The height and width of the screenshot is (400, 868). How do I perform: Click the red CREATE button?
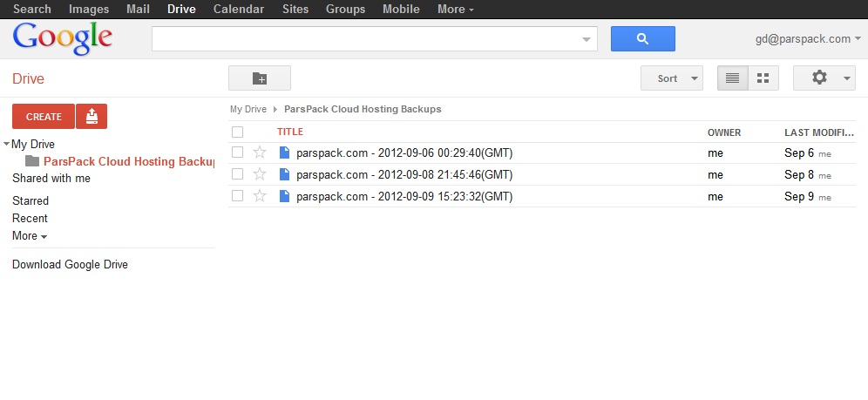pyautogui.click(x=44, y=116)
